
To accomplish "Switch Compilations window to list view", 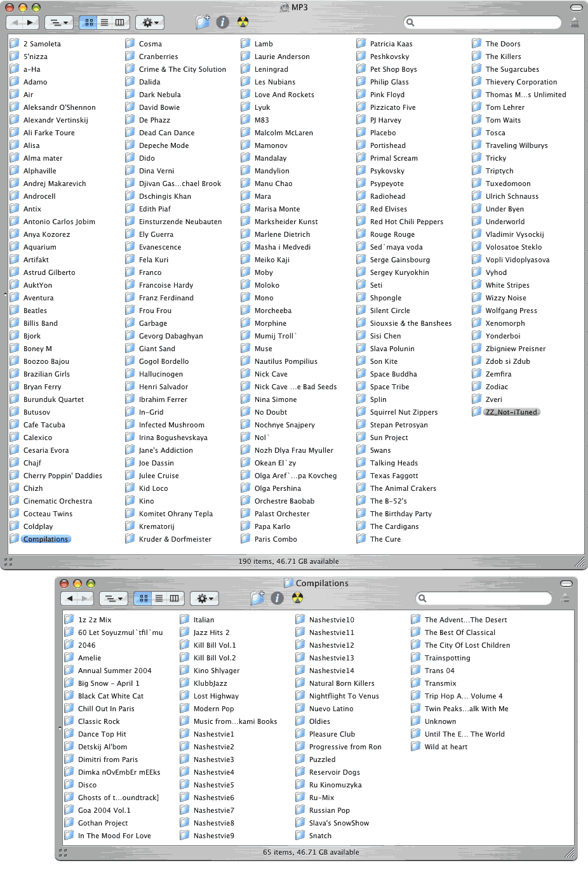I will [159, 598].
